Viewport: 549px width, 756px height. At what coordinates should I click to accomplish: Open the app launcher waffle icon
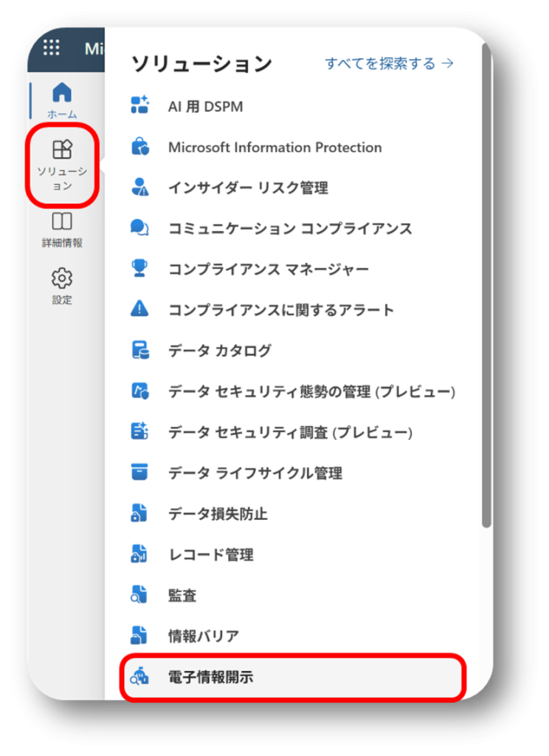(51, 48)
